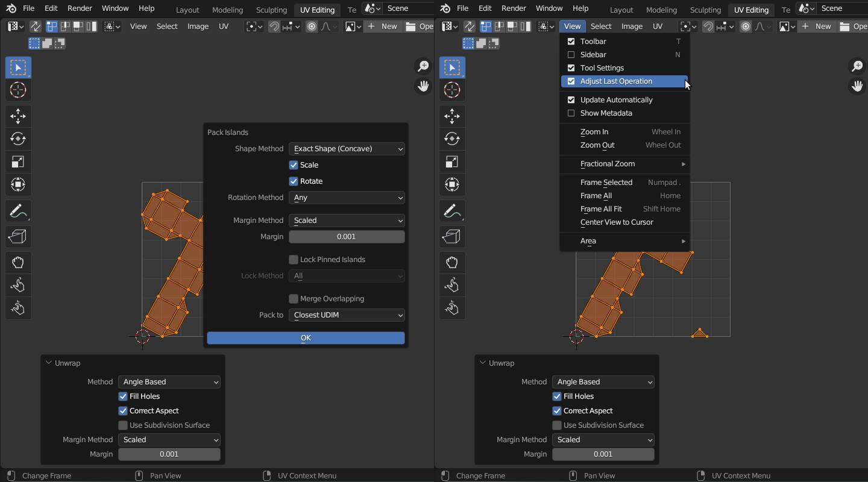Choose the Cursor tool in left window
Viewport: 868px width, 482px height.
click(18, 90)
